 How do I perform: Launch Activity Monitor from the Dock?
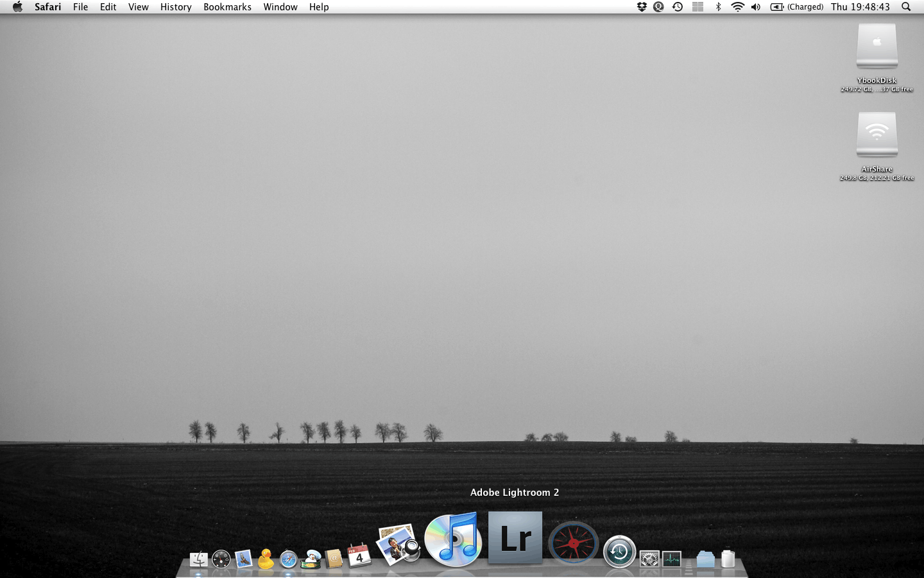click(x=672, y=559)
